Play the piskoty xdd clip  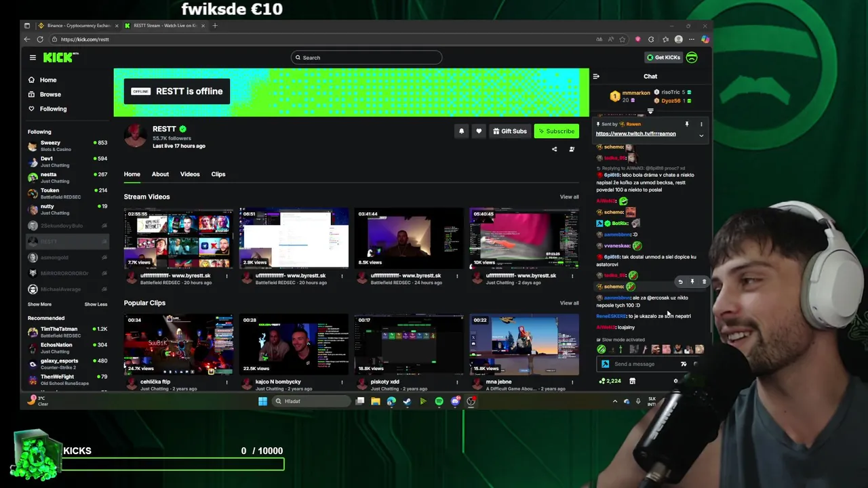pos(409,344)
